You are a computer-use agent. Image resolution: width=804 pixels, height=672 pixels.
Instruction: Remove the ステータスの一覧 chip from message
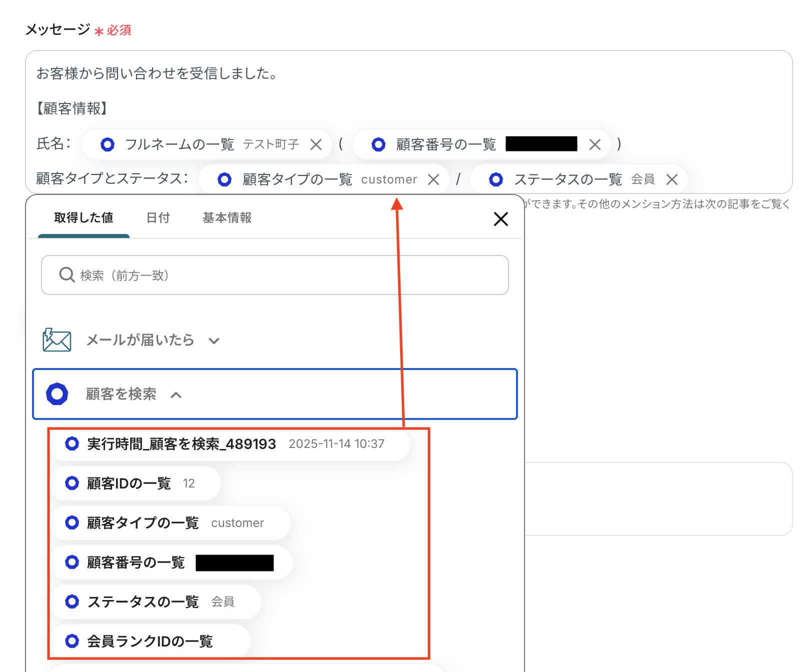(x=672, y=179)
